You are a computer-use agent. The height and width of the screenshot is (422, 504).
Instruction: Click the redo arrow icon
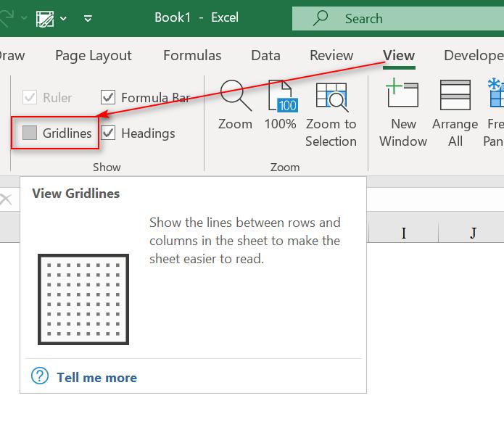(x=6, y=17)
